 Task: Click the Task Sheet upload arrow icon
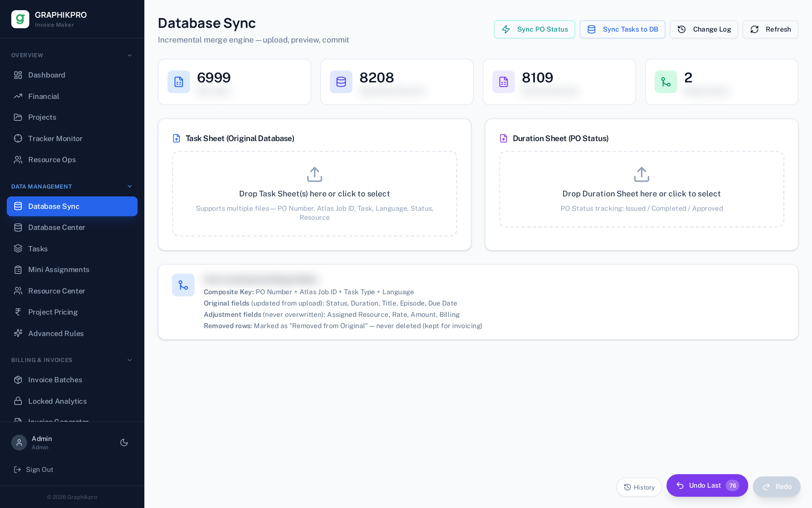point(315,174)
